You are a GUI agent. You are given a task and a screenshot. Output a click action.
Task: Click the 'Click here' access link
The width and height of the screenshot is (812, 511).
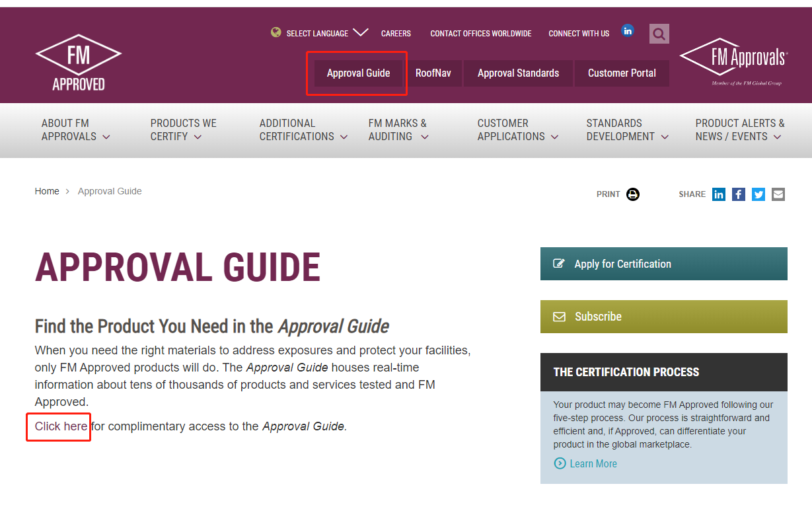(x=61, y=426)
